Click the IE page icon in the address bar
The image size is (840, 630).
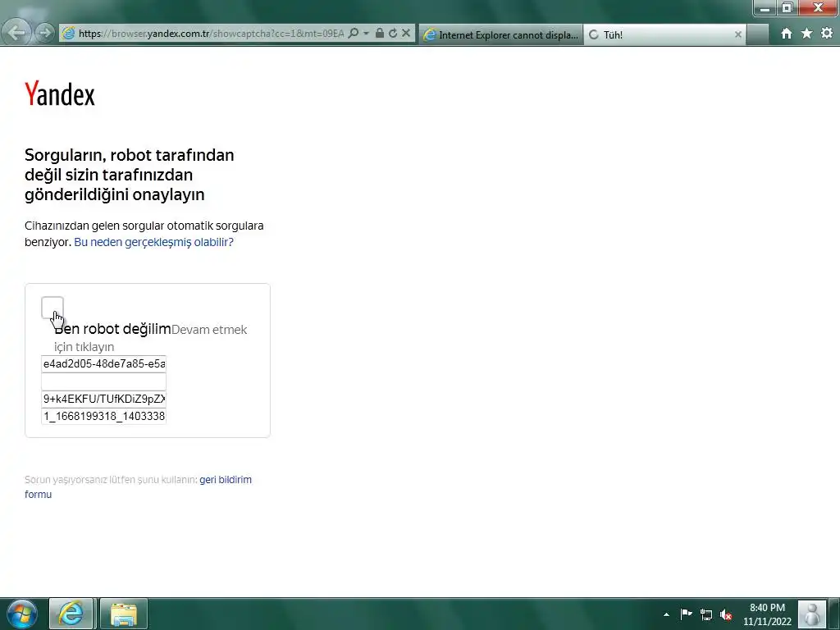click(69, 33)
